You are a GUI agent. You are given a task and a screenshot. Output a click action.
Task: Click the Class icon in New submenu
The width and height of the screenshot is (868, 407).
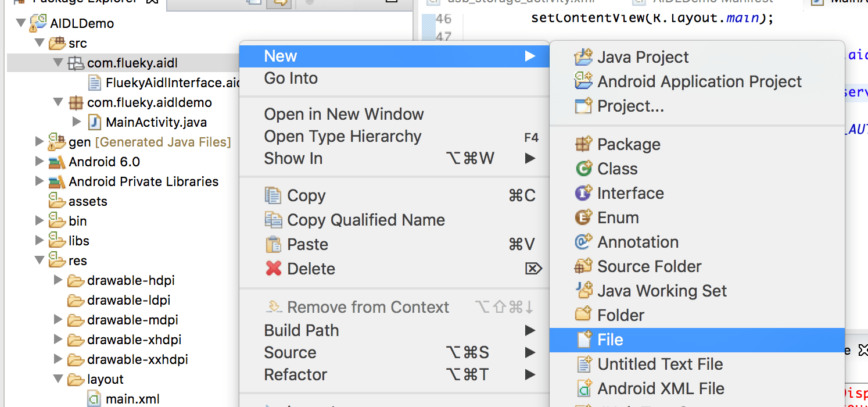click(583, 169)
